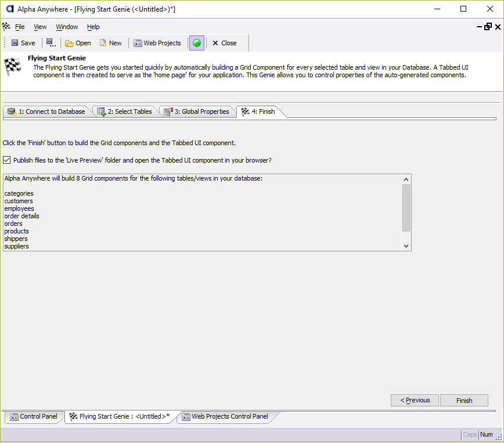Click the 'employees' entry in the list
The height and width of the screenshot is (443, 504).
click(x=19, y=208)
